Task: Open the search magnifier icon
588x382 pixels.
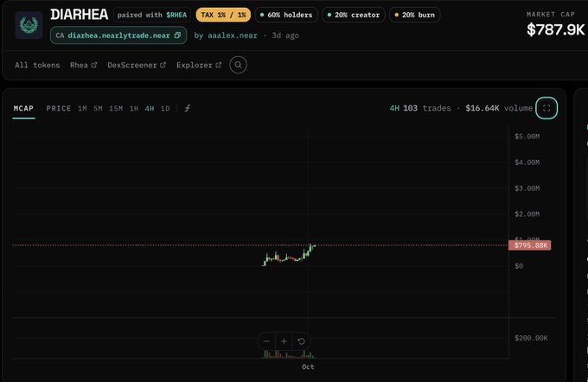Action: coord(238,65)
